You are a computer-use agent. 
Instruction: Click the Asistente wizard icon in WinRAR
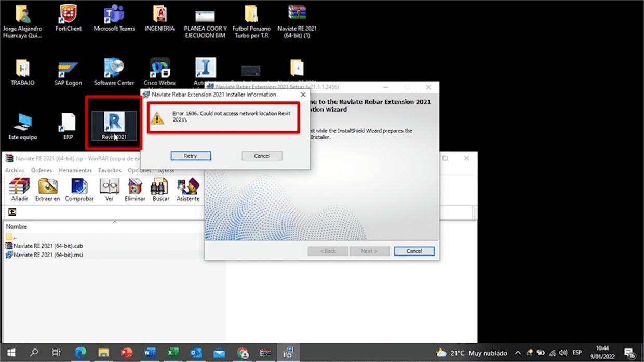click(x=188, y=190)
